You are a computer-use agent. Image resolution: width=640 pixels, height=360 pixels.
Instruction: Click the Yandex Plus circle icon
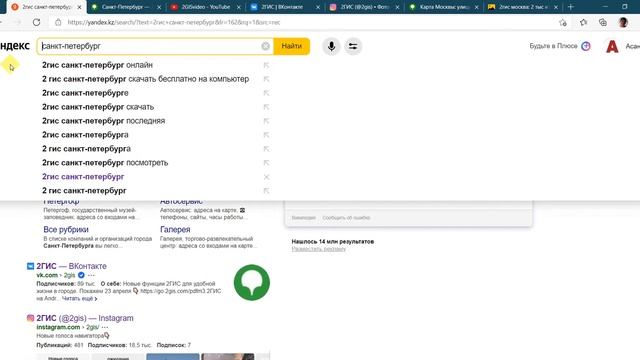point(586,46)
